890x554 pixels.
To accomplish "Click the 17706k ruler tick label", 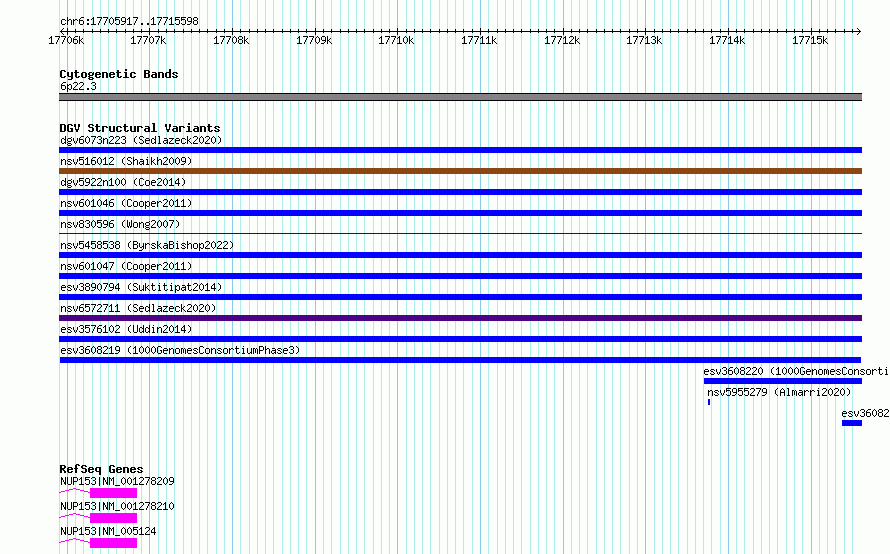I will click(x=66, y=40).
